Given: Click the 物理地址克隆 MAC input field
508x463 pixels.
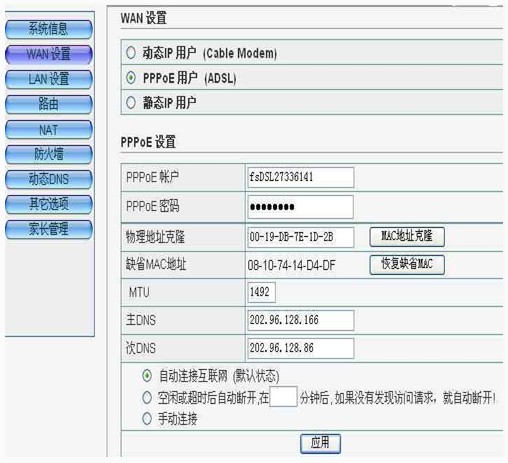Looking at the screenshot, I should coord(300,237).
